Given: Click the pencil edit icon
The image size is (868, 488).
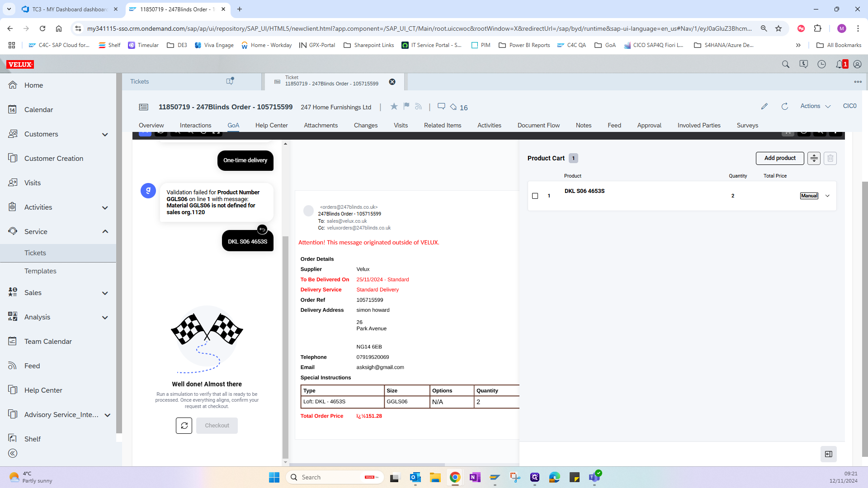Looking at the screenshot, I should [764, 106].
